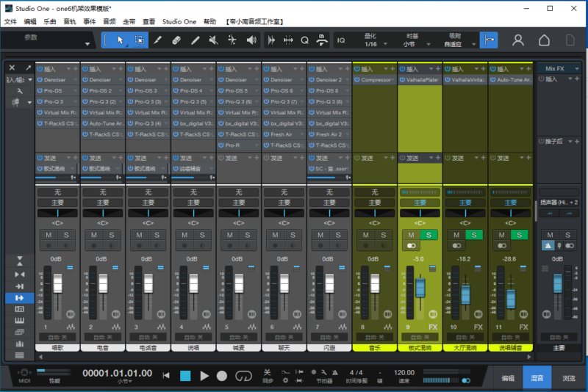The width and height of the screenshot is (588, 392).
Task: Toggle power on channel 1 Denoiser
Action: coord(40,80)
